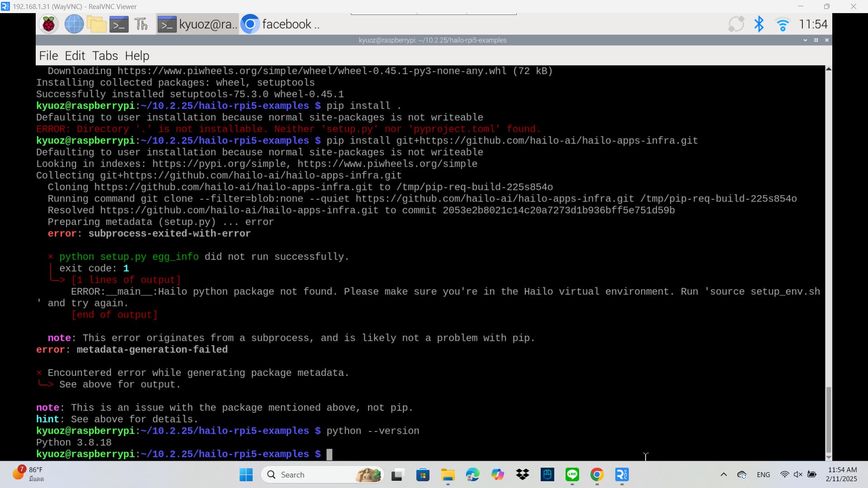Open the Tabs menu
868x488 pixels.
coord(105,56)
